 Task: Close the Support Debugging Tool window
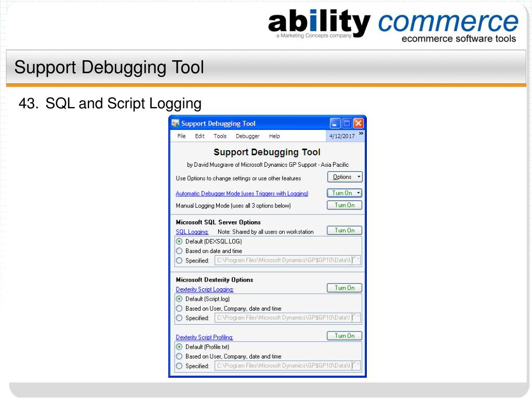tap(358, 123)
